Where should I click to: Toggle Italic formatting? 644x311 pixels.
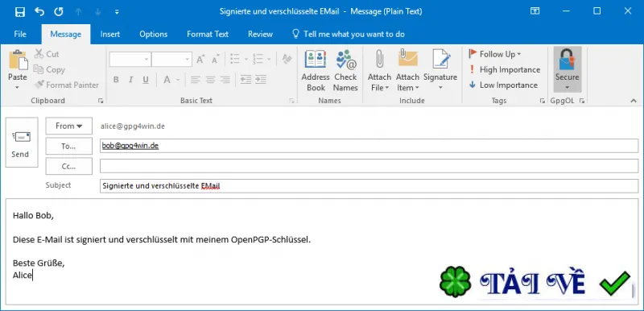131,80
